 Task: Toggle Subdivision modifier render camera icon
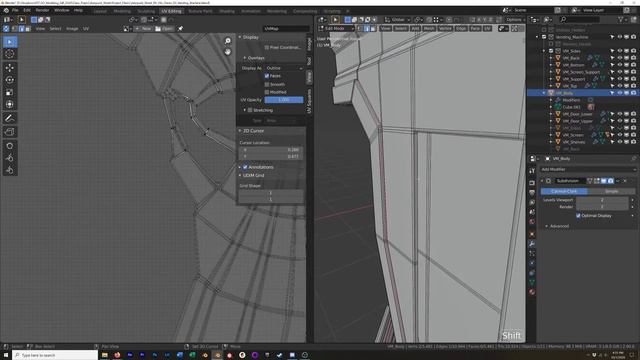pyautogui.click(x=611, y=181)
